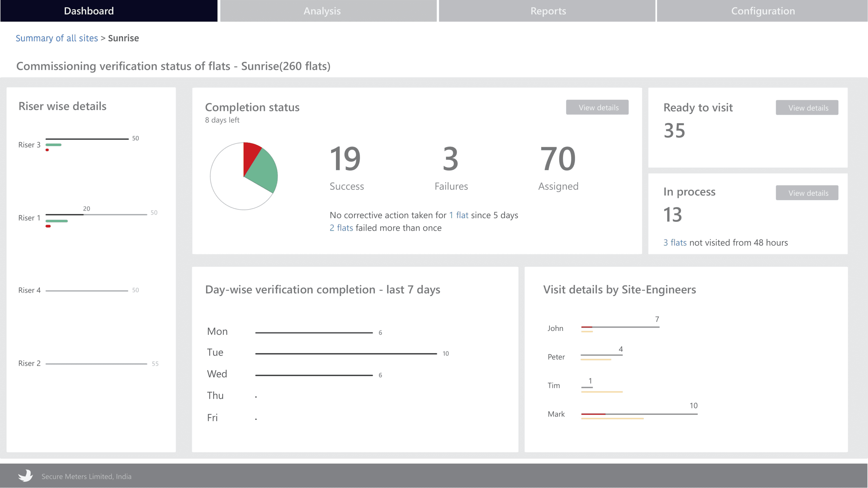The image size is (868, 488).
Task: Go to Summary of all sites
Action: click(57, 38)
